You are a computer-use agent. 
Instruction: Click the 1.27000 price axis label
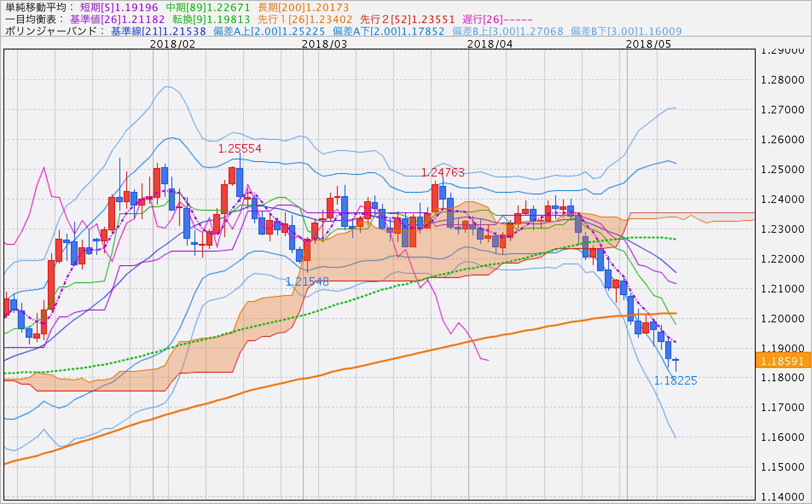click(783, 110)
